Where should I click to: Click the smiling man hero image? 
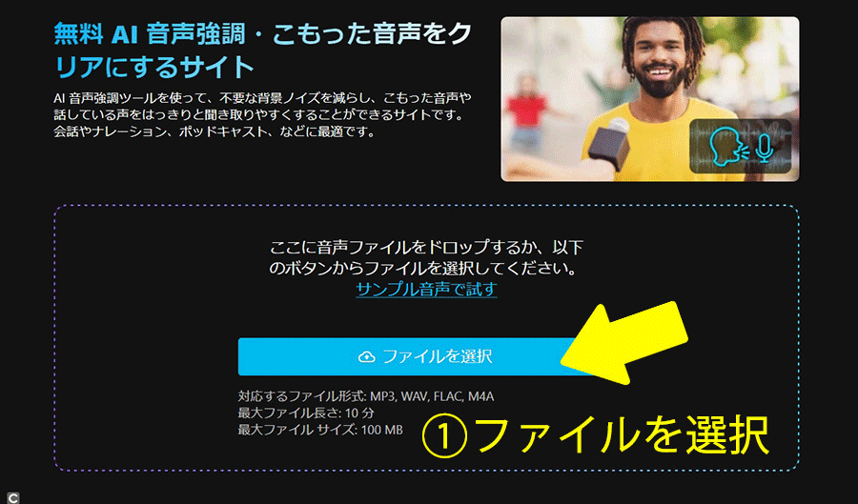(649, 99)
